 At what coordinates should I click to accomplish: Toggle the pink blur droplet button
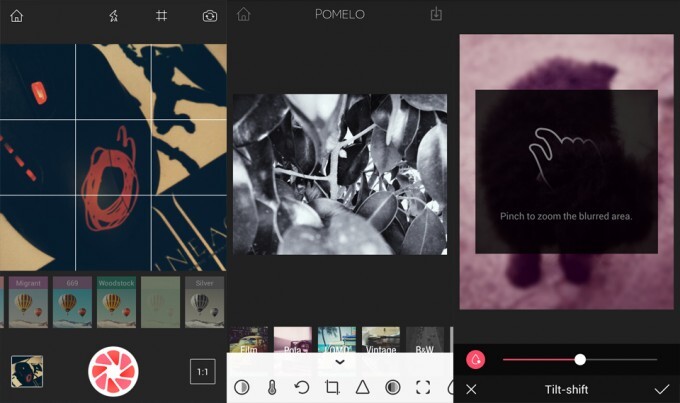click(x=476, y=359)
